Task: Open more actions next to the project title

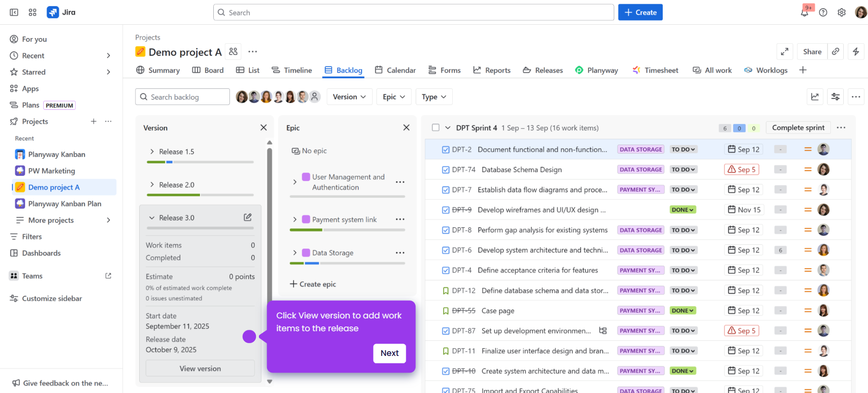Action: point(253,51)
